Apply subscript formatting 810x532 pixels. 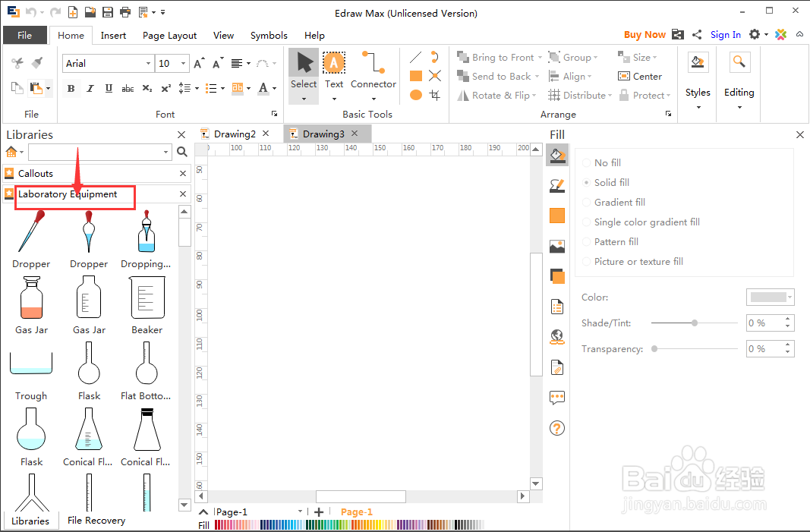(147, 88)
